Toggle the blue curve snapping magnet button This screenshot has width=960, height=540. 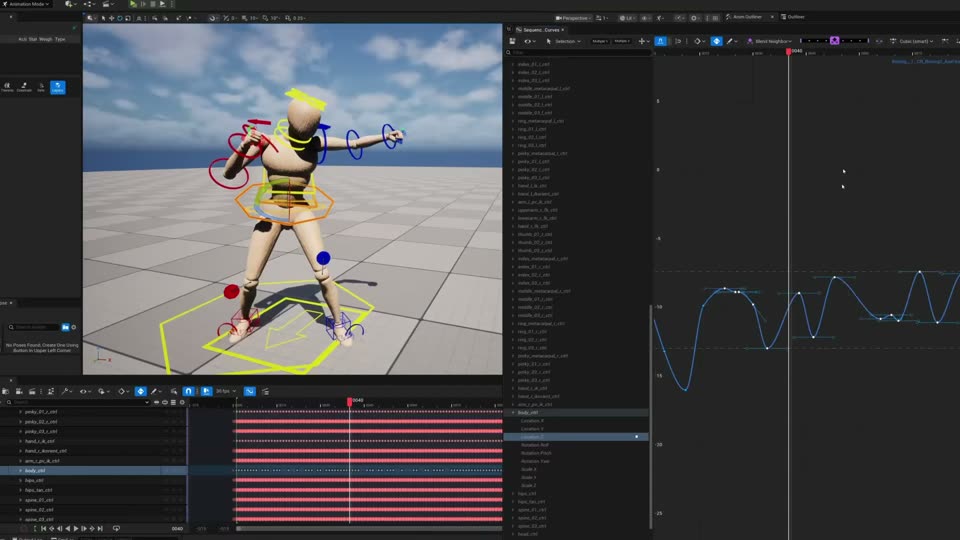point(660,41)
